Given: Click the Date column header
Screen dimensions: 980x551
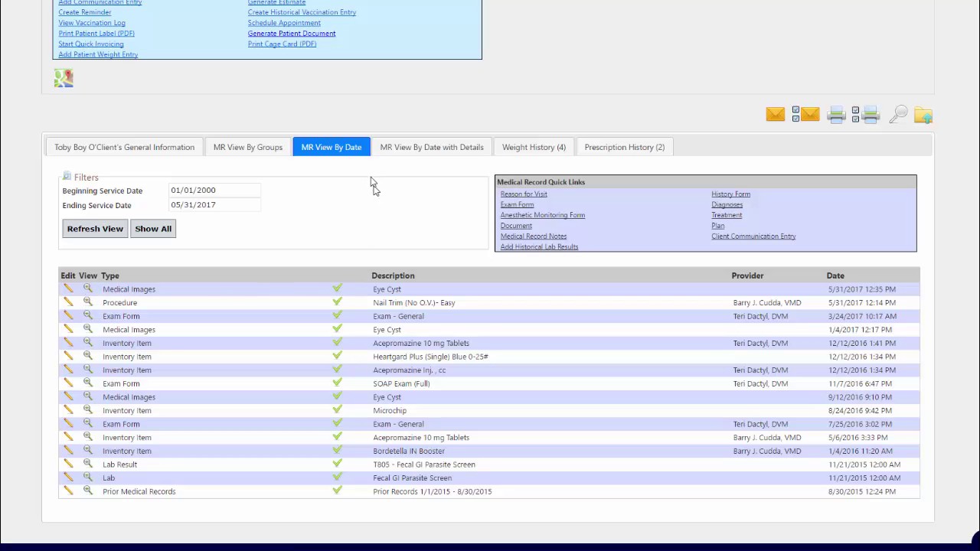Looking at the screenshot, I should click(835, 275).
